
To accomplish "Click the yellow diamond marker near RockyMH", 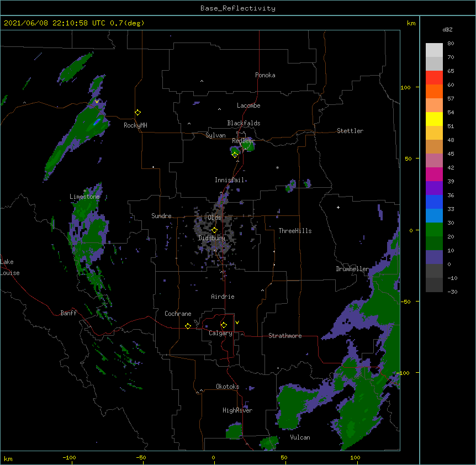I will tap(138, 113).
